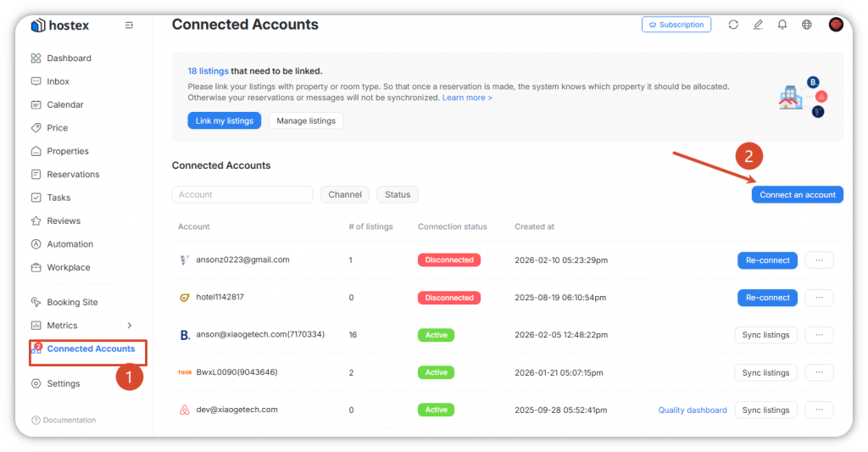
Task: Click the hostex logo
Action: [60, 25]
